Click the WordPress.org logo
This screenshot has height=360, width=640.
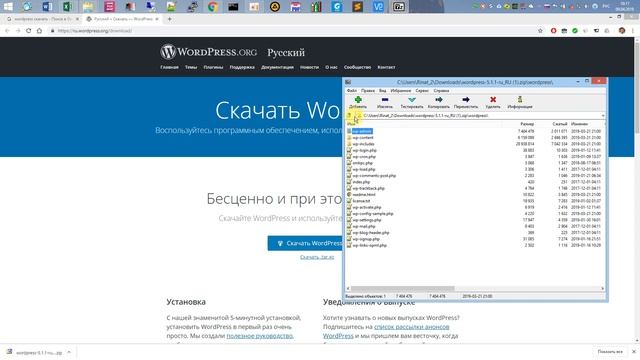coord(209,52)
